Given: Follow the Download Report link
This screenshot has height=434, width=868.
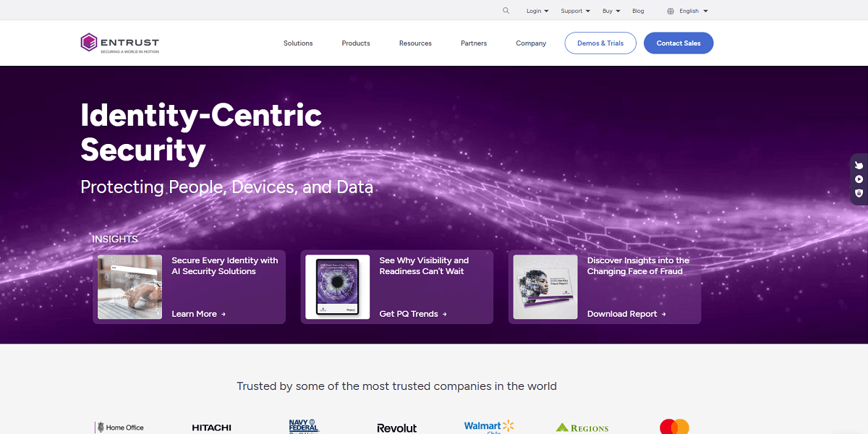Looking at the screenshot, I should click(x=626, y=314).
